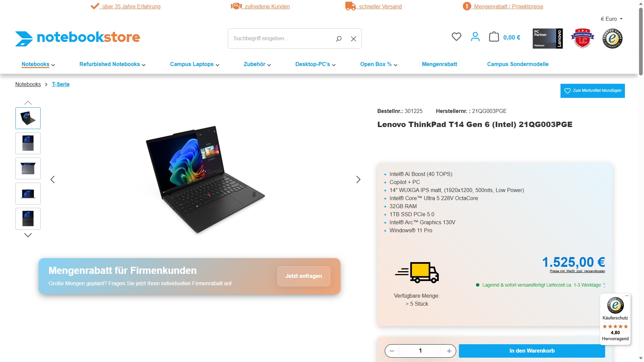Expand the Zubehör menu

pyautogui.click(x=257, y=64)
